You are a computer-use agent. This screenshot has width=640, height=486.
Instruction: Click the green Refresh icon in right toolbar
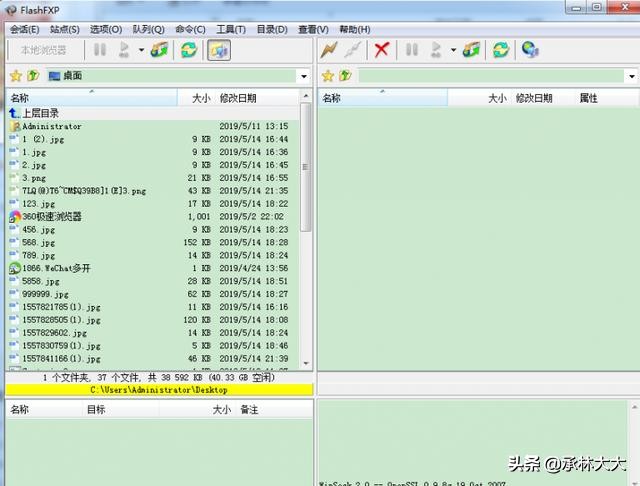(501, 50)
